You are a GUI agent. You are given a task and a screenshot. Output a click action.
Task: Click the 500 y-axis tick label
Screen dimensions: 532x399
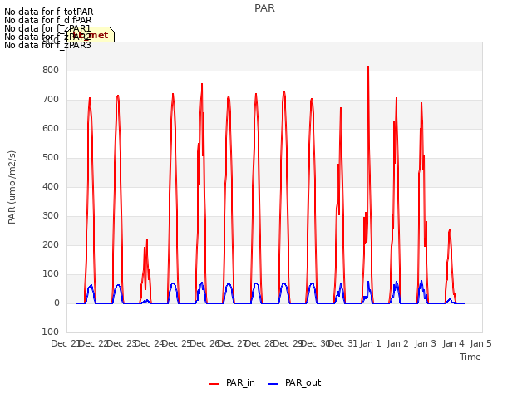pyautogui.click(x=51, y=157)
